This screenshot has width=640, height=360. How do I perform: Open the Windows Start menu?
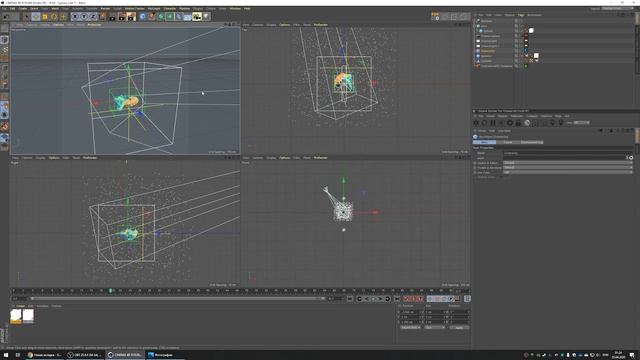tap(6, 355)
